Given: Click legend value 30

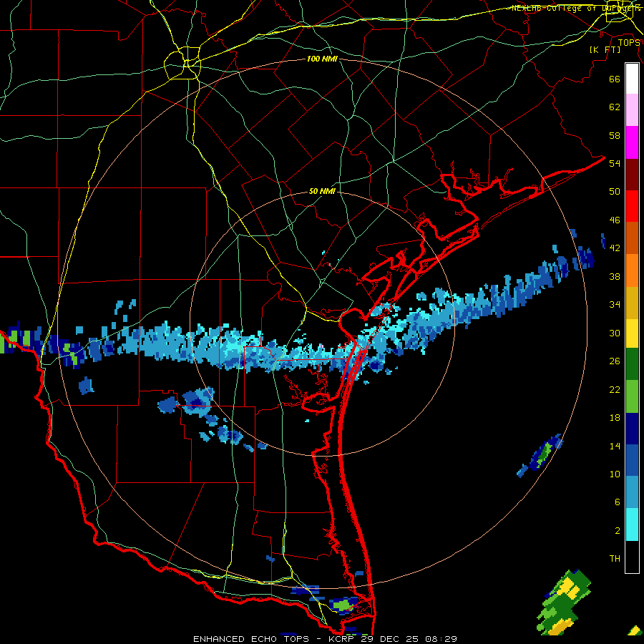Looking at the screenshot, I should click(615, 333).
